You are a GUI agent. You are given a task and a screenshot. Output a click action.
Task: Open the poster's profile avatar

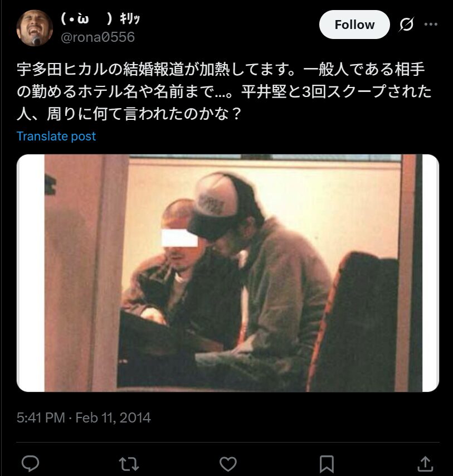[x=35, y=28]
